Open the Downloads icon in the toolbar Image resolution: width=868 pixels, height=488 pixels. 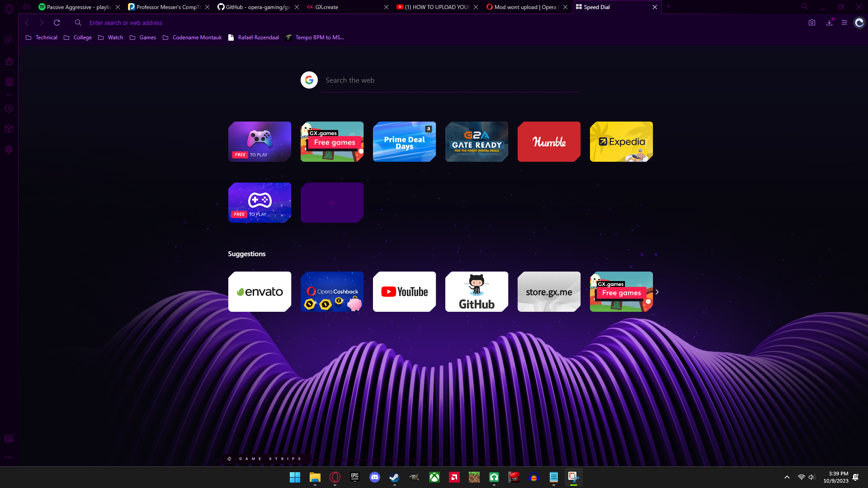coord(829,23)
